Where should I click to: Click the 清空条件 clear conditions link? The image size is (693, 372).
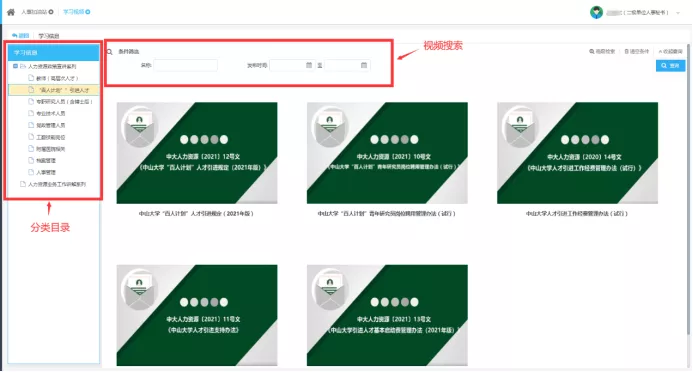[636, 52]
